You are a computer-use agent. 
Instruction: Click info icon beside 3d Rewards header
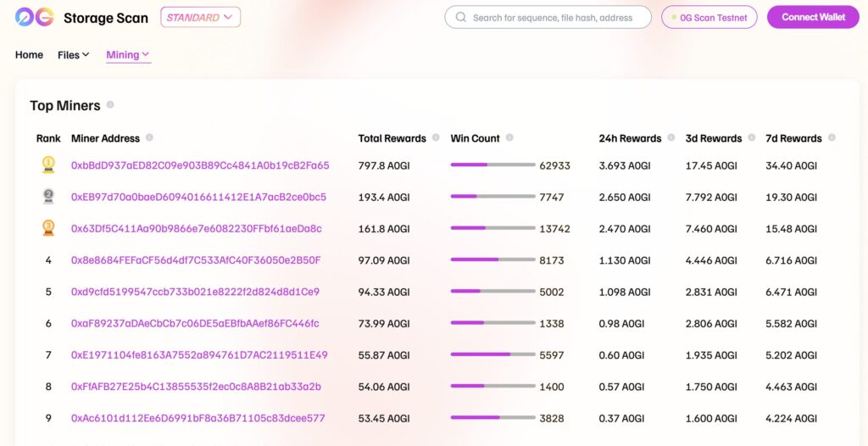coord(751,137)
